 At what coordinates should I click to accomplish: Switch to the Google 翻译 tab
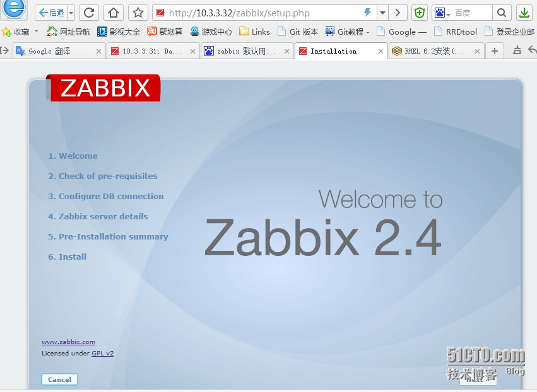[55, 51]
